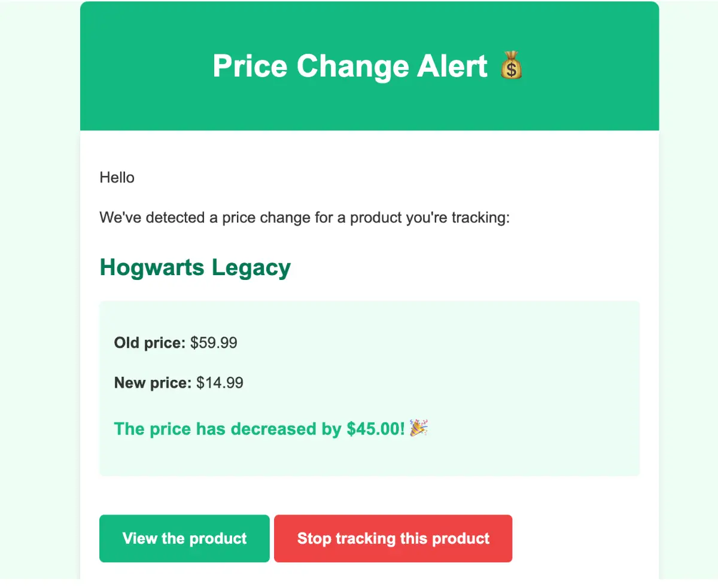
Task: Click the Stop tracking this product button
Action: (393, 538)
